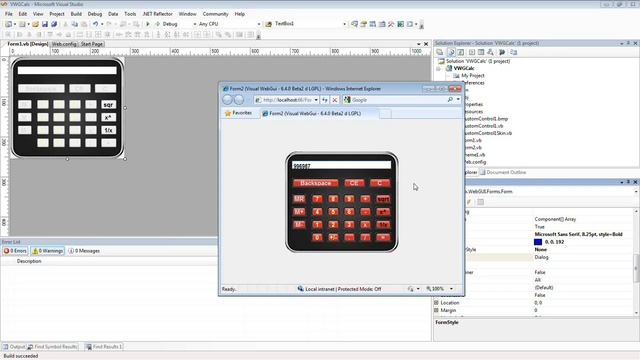Click the M+ key on the red calculator
This screenshot has height=360, width=640.
299,212
